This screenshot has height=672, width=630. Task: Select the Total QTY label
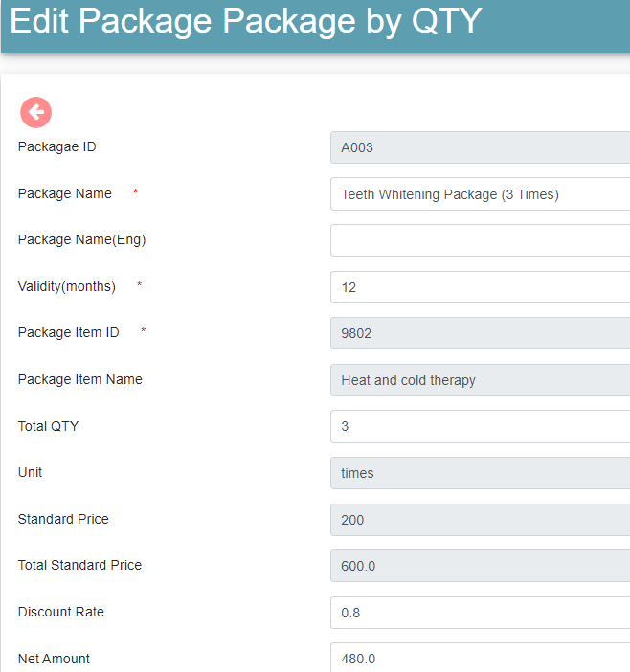[49, 426]
